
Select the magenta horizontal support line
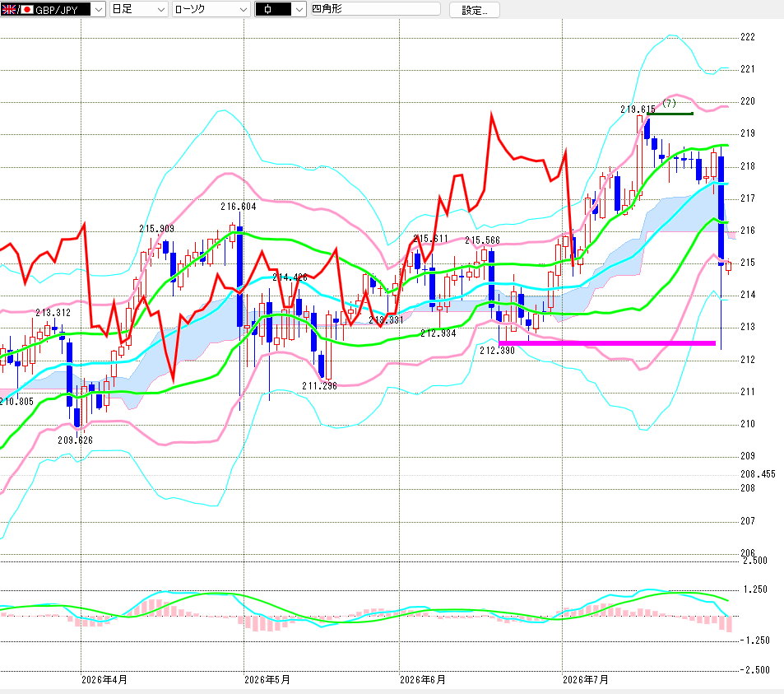point(607,342)
